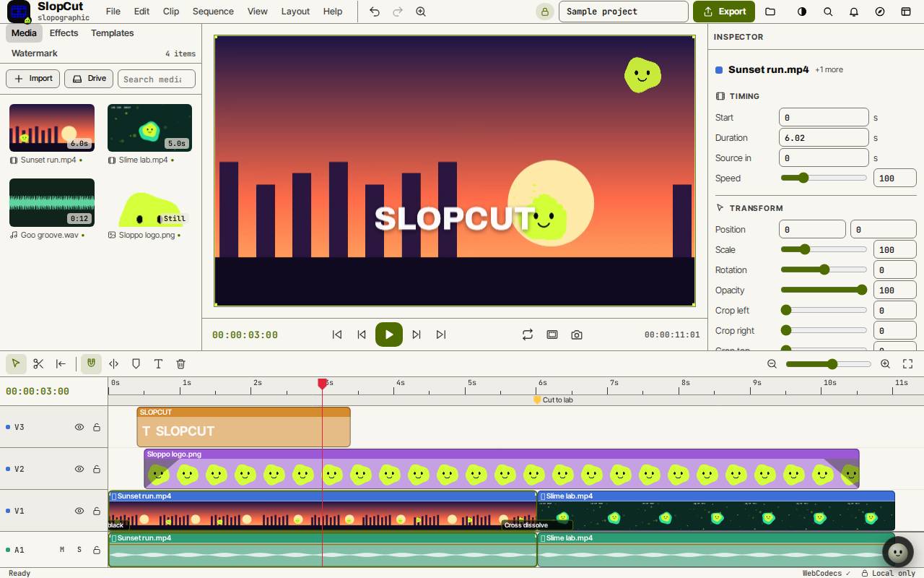The width and height of the screenshot is (924, 578).
Task: Adjust the Speed slider
Action: point(824,178)
